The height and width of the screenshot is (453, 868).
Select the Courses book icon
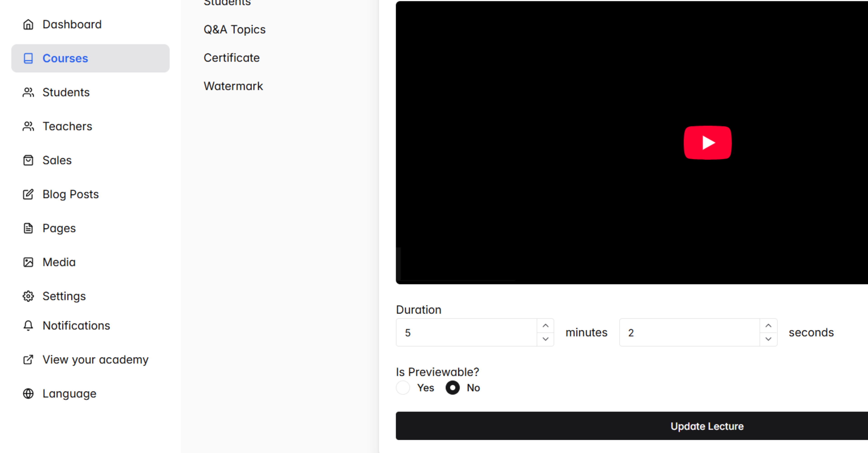28,58
